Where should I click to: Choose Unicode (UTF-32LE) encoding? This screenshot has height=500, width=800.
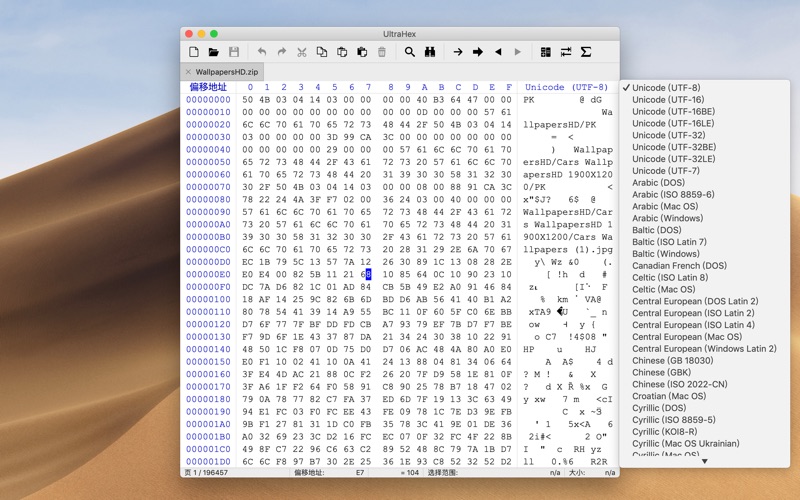point(673,159)
